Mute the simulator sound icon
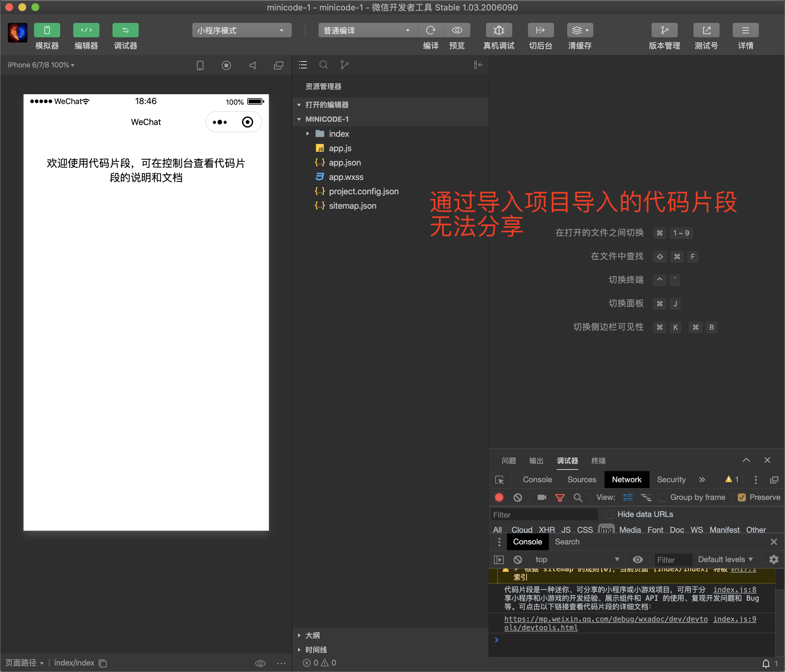Viewport: 785px width, 672px height. point(253,65)
